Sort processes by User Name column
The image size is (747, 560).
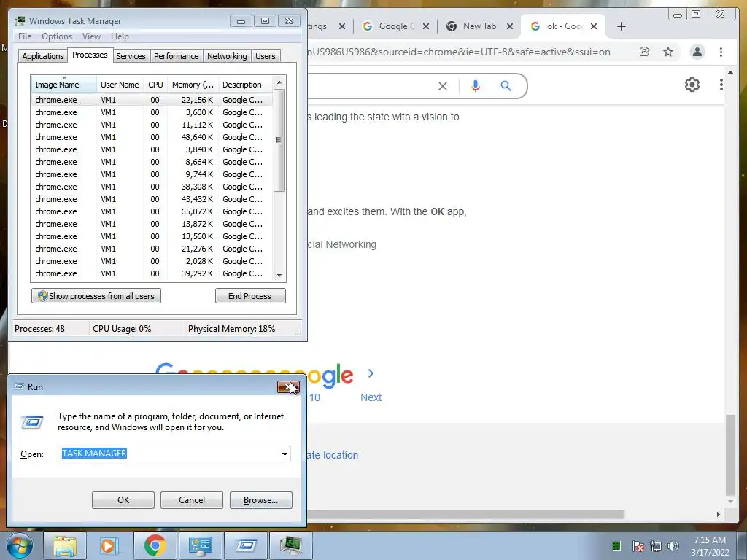point(120,85)
